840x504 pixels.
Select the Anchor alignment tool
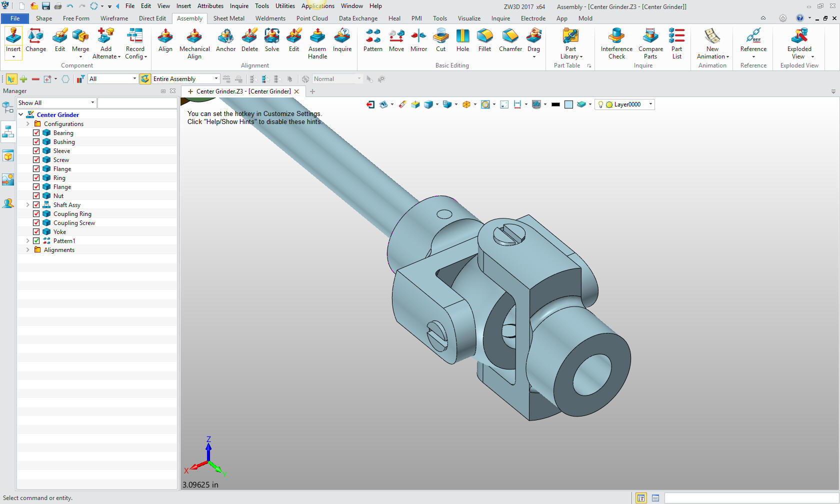coord(225,40)
